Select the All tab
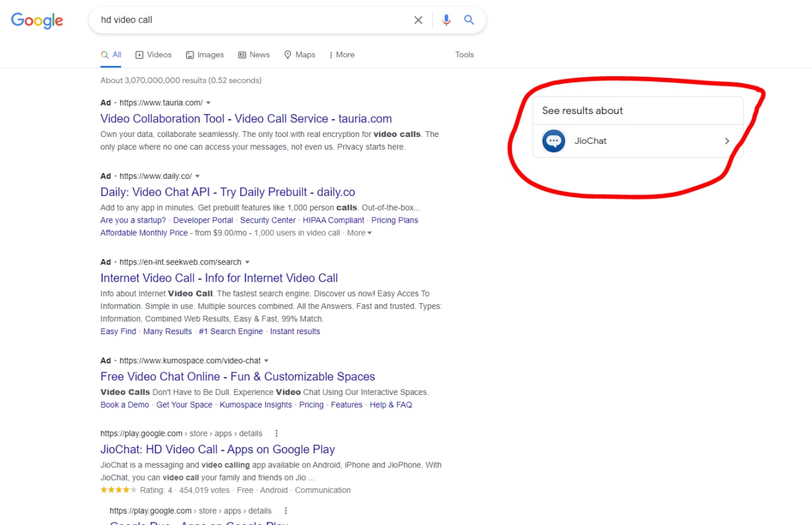The width and height of the screenshot is (812, 525). (x=111, y=55)
